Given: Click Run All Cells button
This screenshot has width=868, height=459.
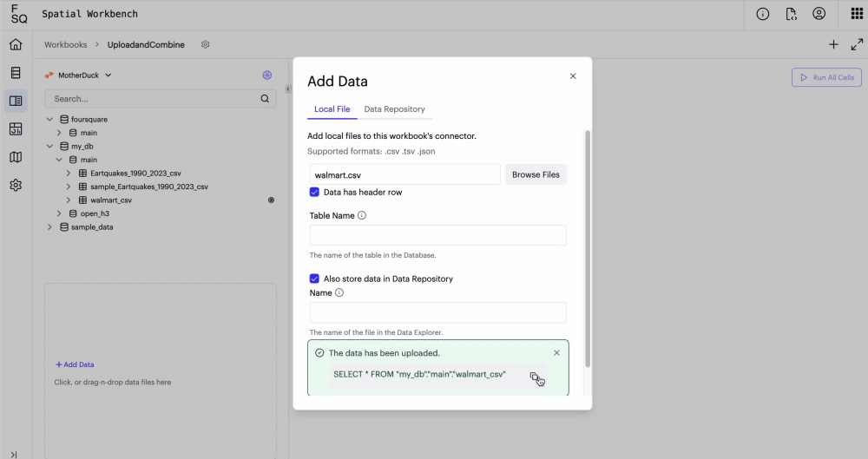Looking at the screenshot, I should coord(826,77).
